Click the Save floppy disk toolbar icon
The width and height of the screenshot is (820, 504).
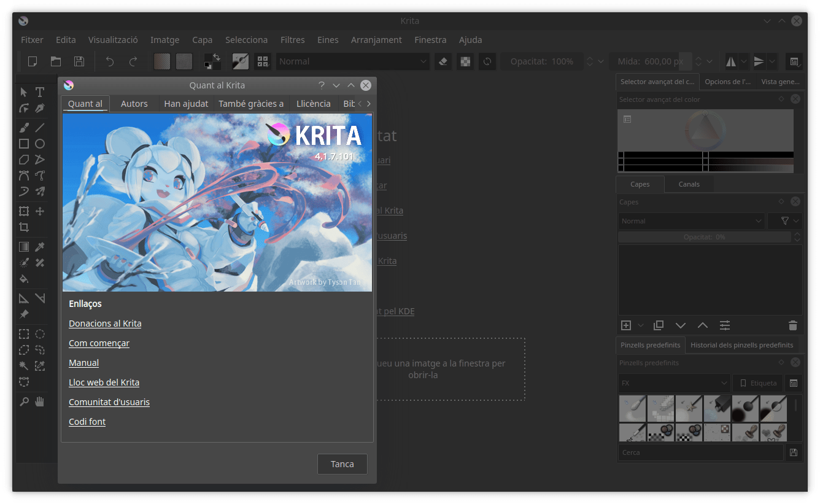[79, 61]
